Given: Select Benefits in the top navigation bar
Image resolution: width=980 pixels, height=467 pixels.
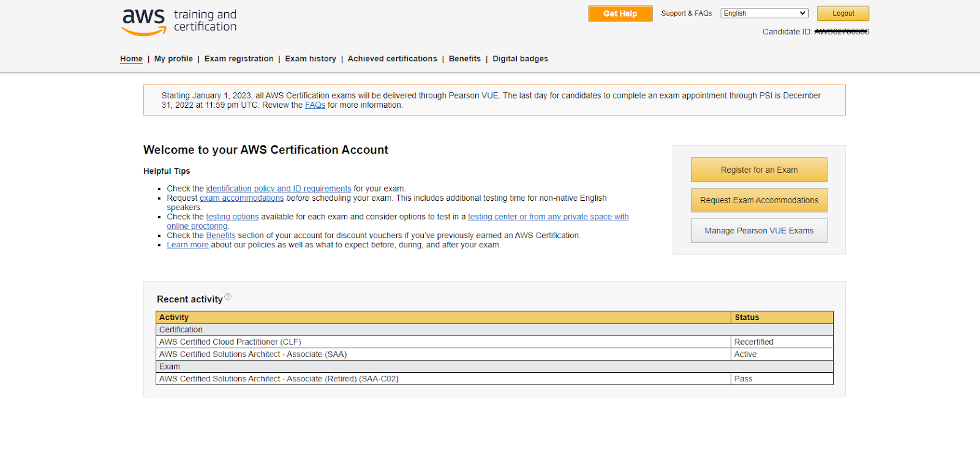Looking at the screenshot, I should [465, 59].
